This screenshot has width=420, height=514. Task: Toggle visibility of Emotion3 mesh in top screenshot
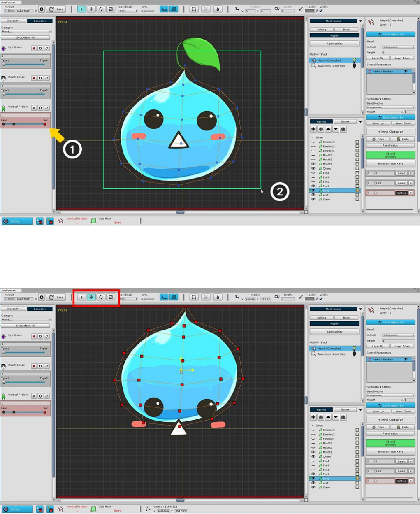click(x=313, y=142)
